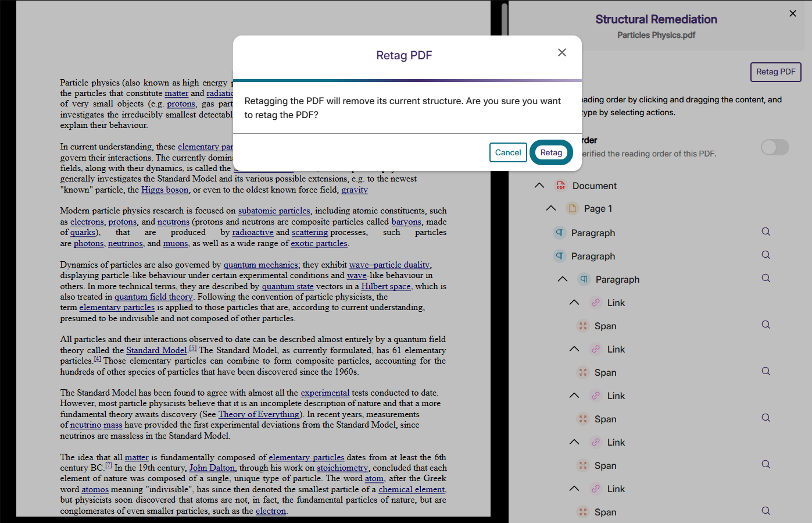
Task: Open the 'Higgs boson' link
Action: (165, 190)
